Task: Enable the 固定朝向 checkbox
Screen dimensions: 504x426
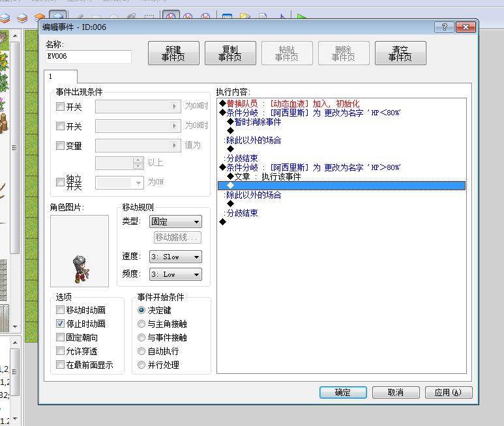Action: pos(60,337)
